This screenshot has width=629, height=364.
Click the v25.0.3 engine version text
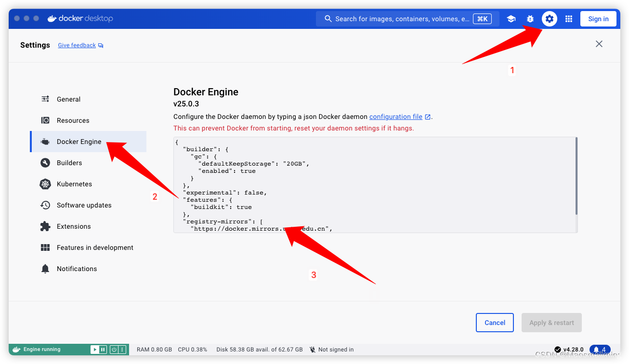[186, 104]
